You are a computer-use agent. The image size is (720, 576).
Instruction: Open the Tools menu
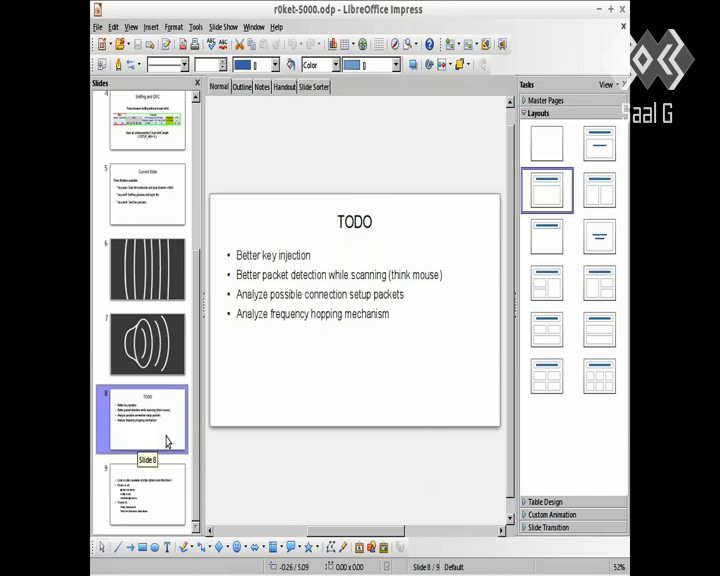(x=196, y=27)
